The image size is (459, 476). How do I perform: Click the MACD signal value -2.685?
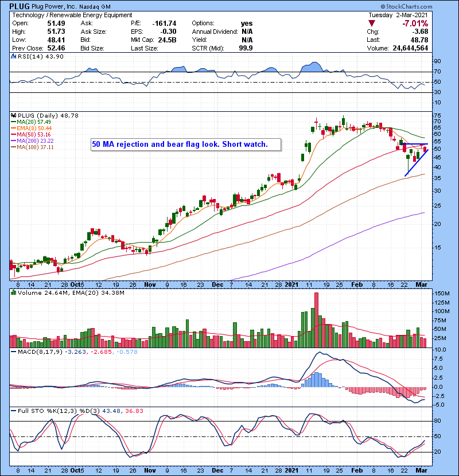point(100,352)
